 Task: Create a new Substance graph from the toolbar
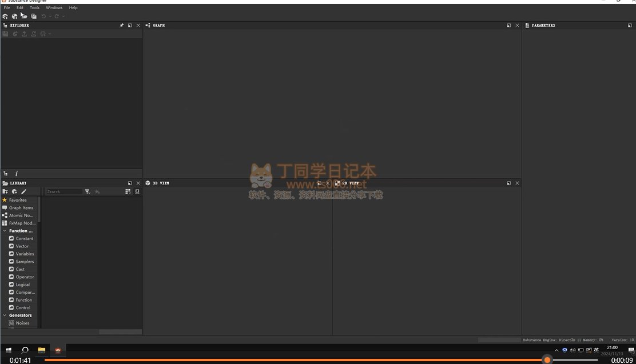tap(5, 16)
